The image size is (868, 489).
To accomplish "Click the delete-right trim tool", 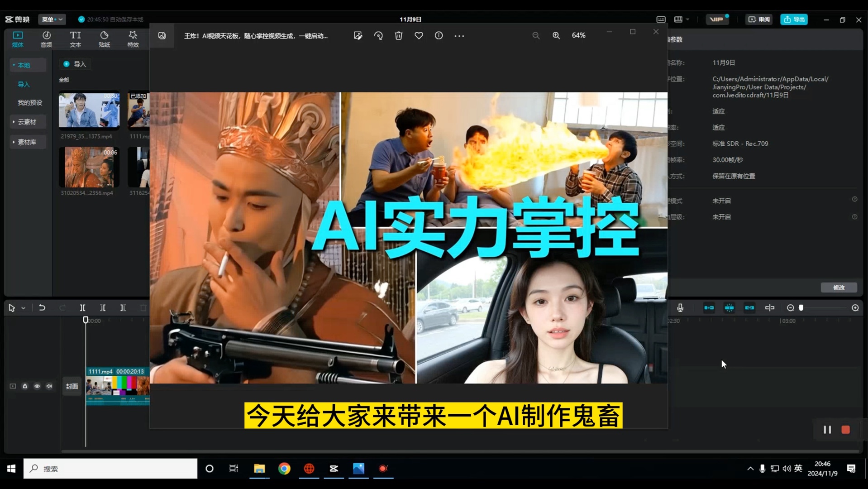I will pyautogui.click(x=123, y=308).
